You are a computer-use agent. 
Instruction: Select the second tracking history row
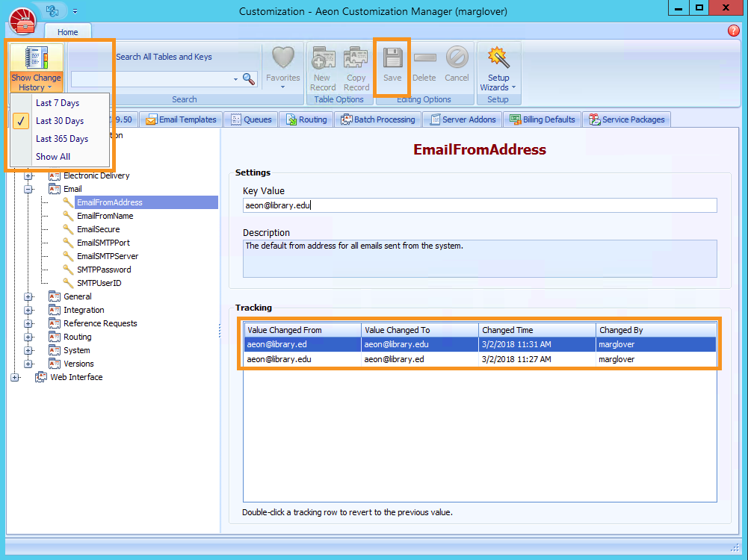click(374, 359)
